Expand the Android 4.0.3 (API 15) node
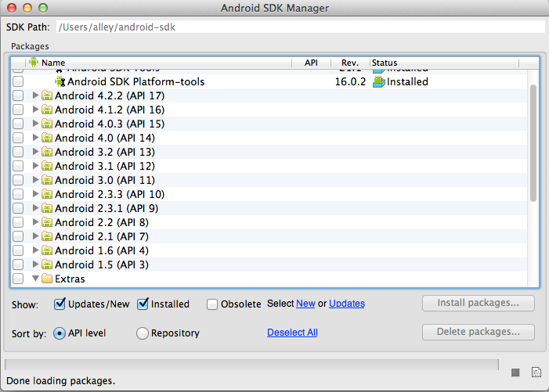The image size is (549, 392). [35, 123]
